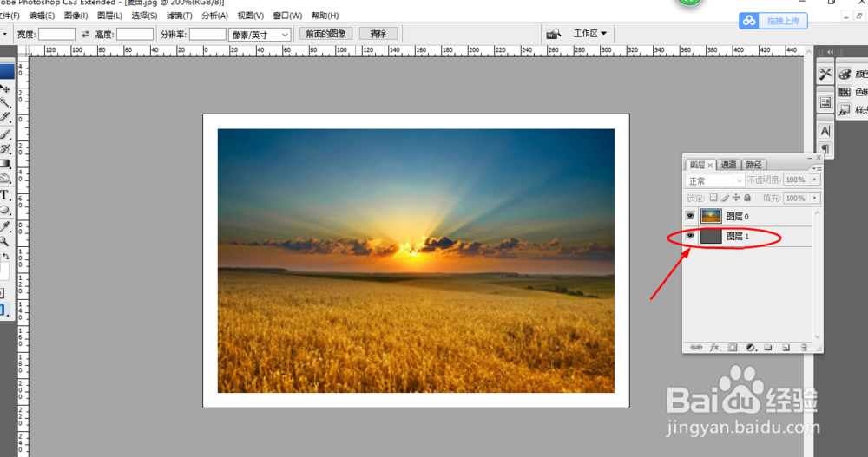Open the Layer Comps panel icon
Screen dimensions: 868x457
tap(825, 102)
